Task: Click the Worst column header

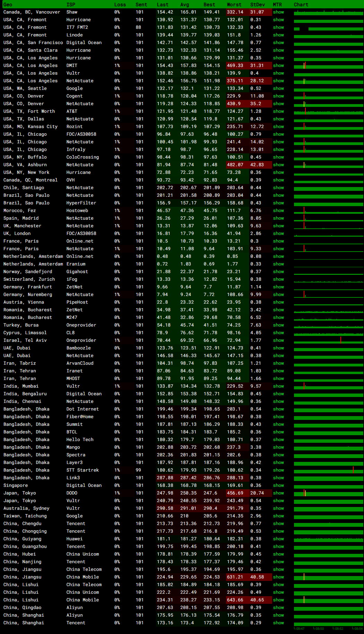Action: click(x=234, y=5)
